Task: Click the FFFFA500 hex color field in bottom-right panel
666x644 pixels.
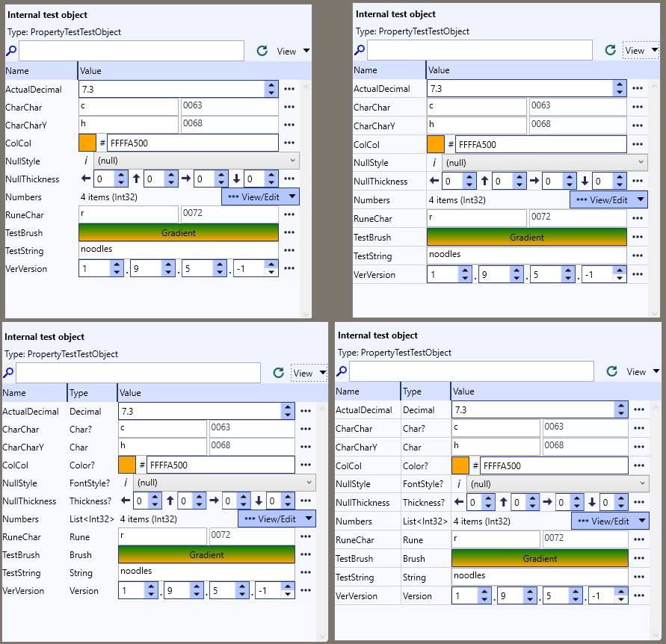Action: tap(554, 465)
